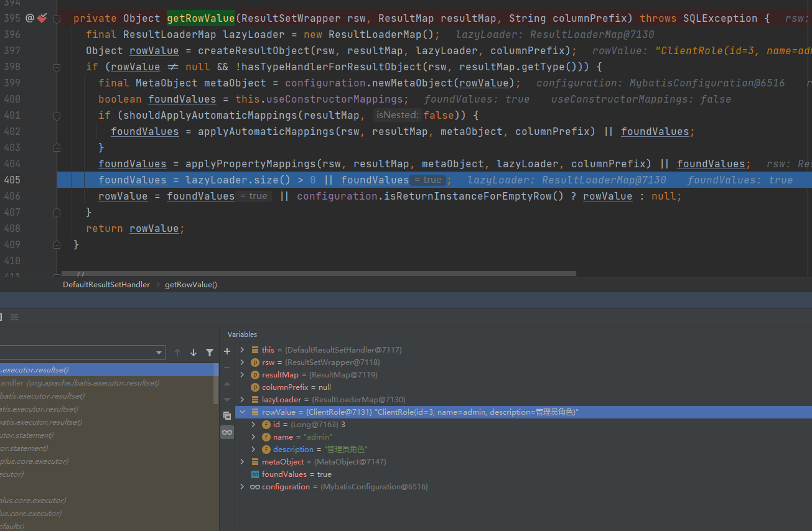Collapse the rowValue variable node
Image resolution: width=812 pixels, height=531 pixels.
[x=242, y=412]
